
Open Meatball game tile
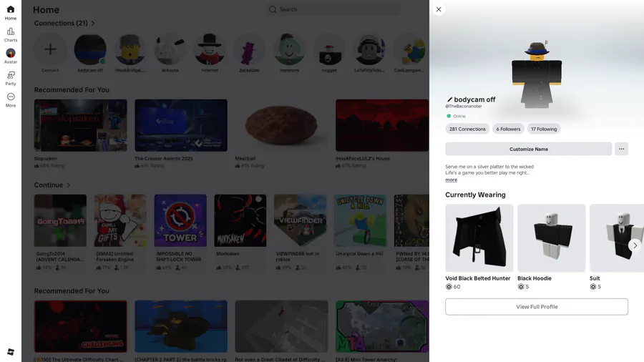[x=281, y=125]
